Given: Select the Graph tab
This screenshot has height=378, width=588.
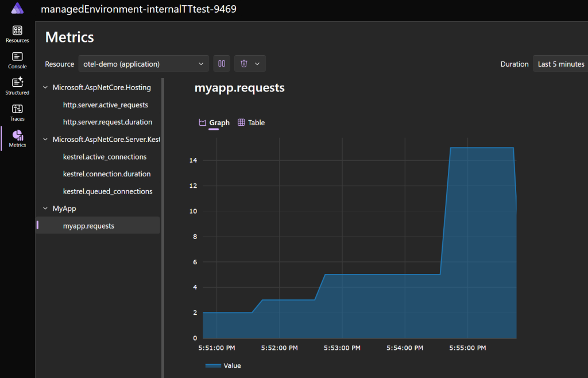Looking at the screenshot, I should [x=214, y=122].
